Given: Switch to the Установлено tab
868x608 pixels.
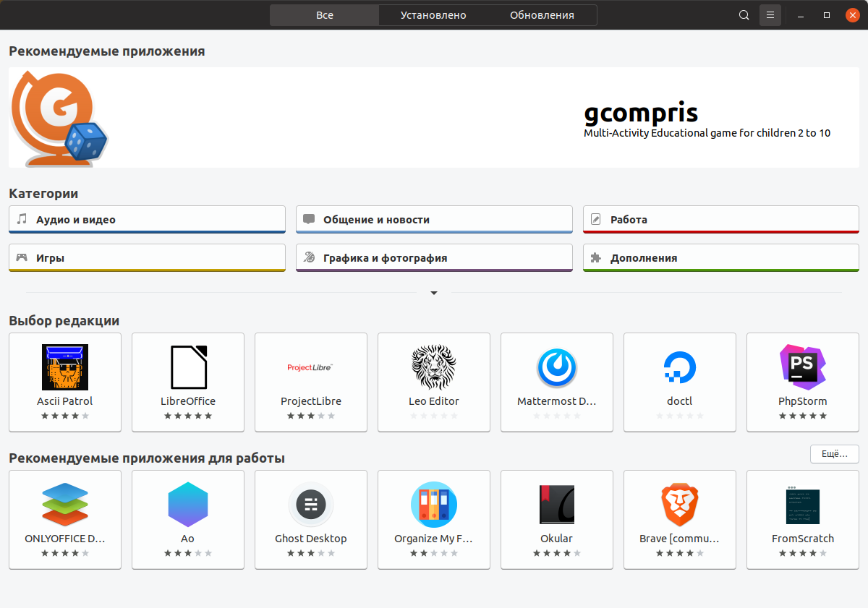Looking at the screenshot, I should click(433, 15).
